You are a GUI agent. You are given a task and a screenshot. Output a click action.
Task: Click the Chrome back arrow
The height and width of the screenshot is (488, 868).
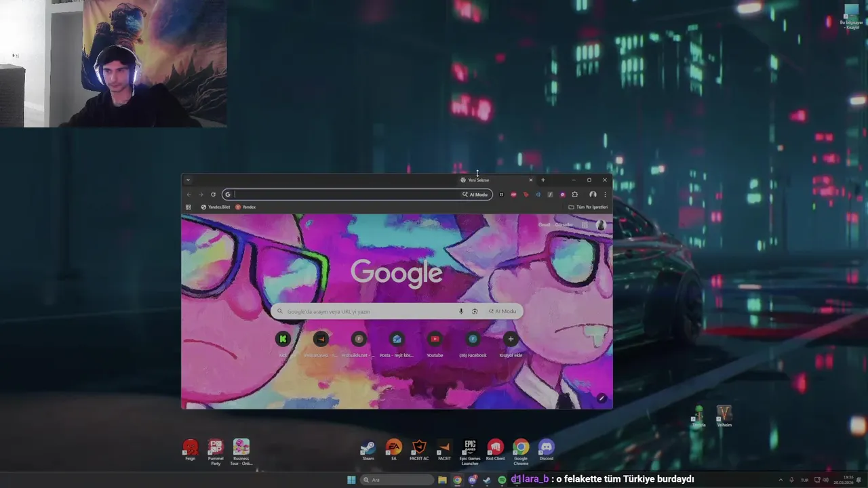pyautogui.click(x=189, y=195)
